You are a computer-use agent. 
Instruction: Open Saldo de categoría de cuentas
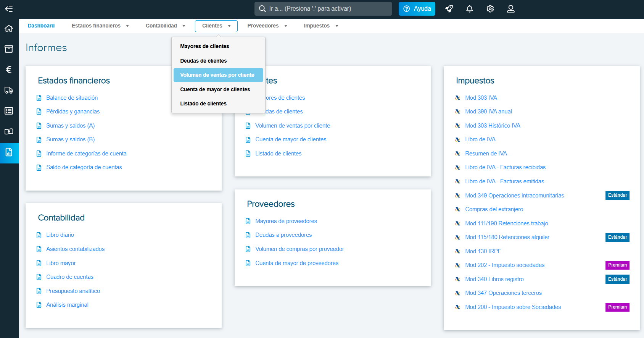click(x=84, y=167)
